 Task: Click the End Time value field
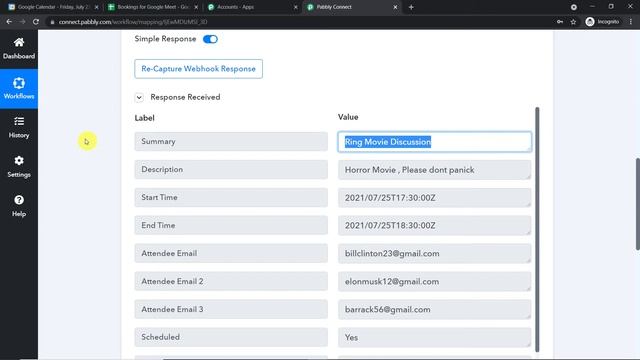pos(435,225)
